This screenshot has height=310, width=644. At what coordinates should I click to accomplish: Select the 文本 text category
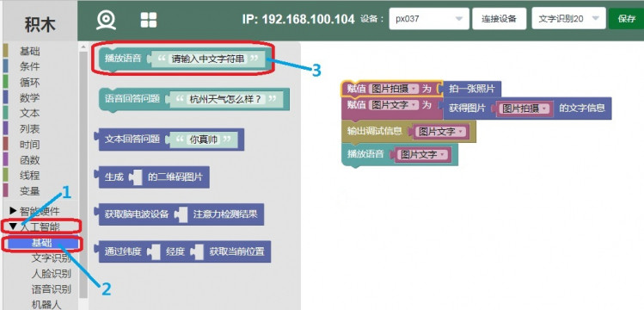coord(30,113)
